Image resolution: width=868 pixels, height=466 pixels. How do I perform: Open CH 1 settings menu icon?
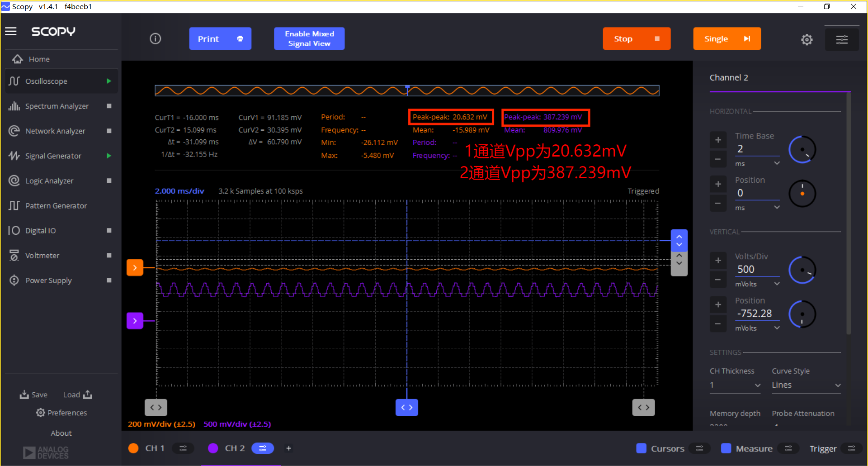pos(183,448)
